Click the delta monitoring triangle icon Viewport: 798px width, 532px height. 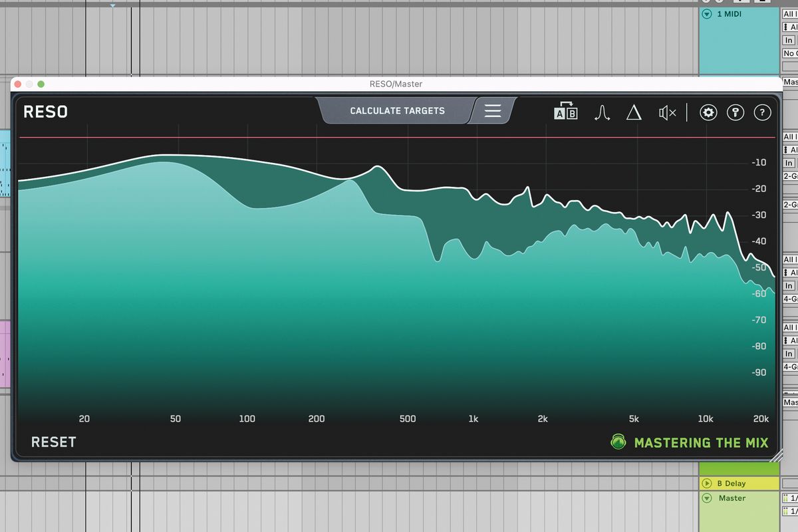pyautogui.click(x=634, y=113)
